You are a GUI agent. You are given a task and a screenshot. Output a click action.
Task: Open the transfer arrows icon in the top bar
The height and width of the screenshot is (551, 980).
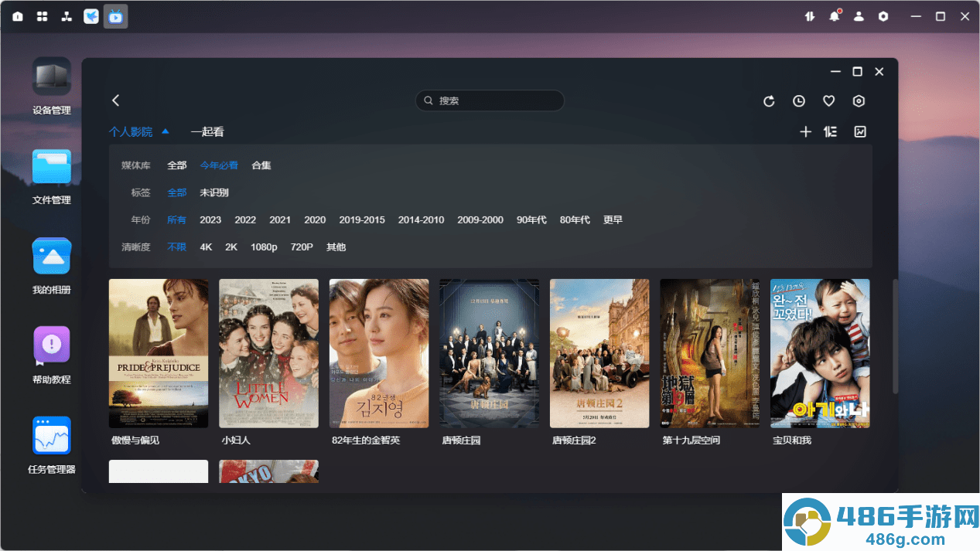[810, 16]
